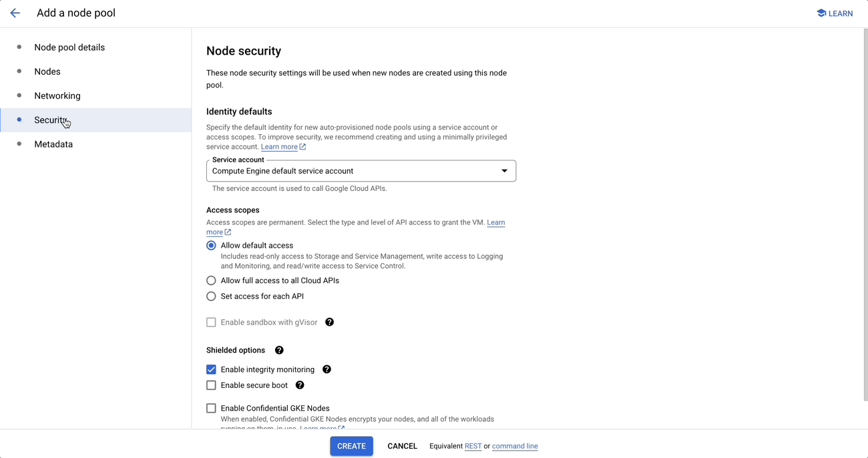Click help icon beside Enable integrity monitoring
Screen dimensions: 868x458
[x=327, y=369]
